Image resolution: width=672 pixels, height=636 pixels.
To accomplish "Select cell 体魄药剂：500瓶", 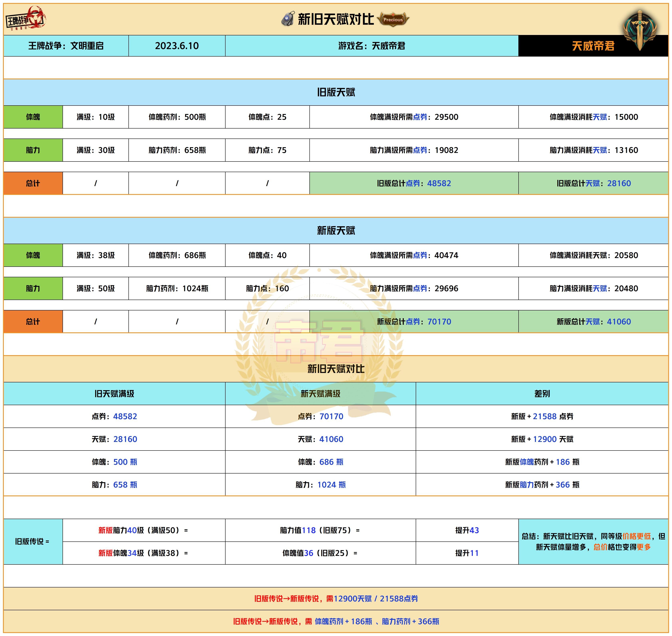I will pos(177,117).
